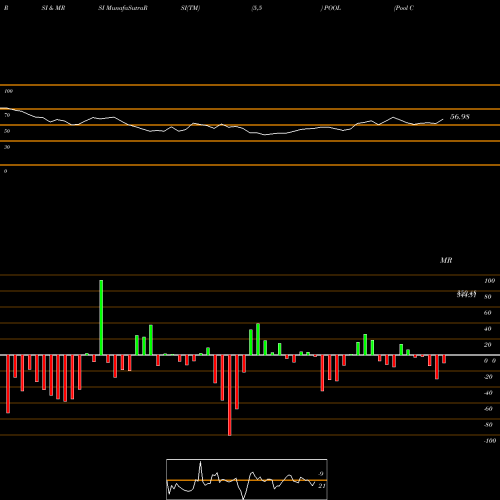Viewport: 500px width, 500px height.
Task: Click the MR axis label -80
Action: (x=488, y=425)
